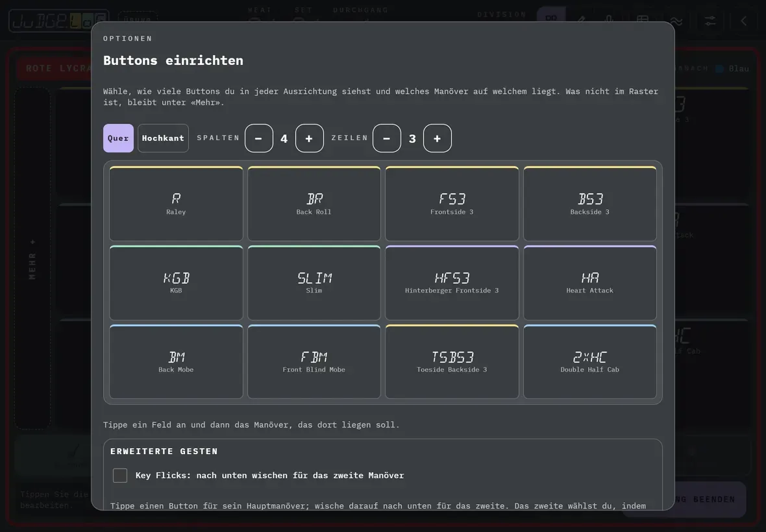766x532 pixels.
Task: Select the Back Roll grid field
Action: tap(314, 204)
